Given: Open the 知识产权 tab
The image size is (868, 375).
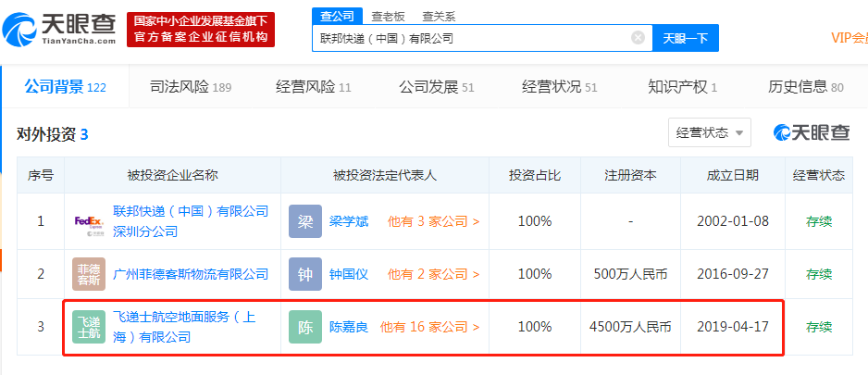Looking at the screenshot, I should tap(683, 87).
